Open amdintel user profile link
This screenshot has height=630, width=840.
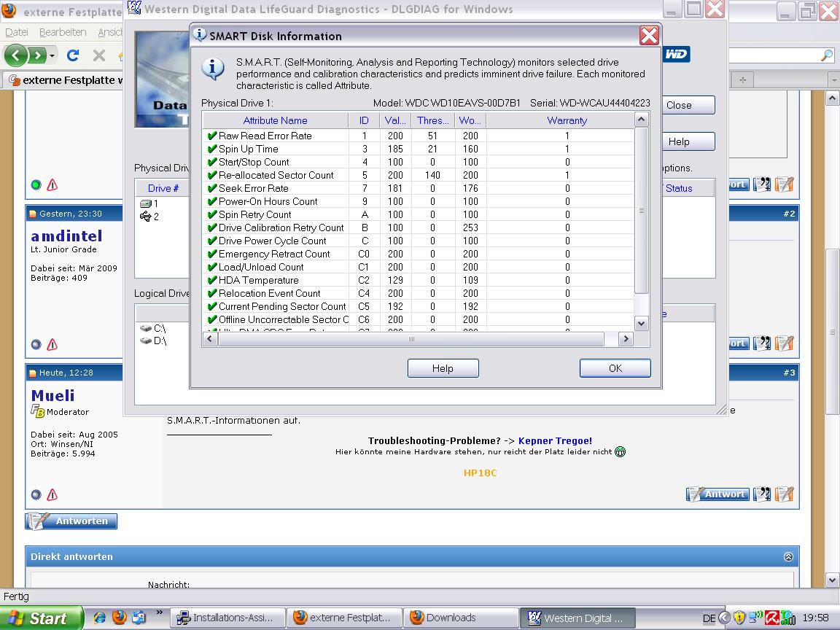[x=66, y=236]
